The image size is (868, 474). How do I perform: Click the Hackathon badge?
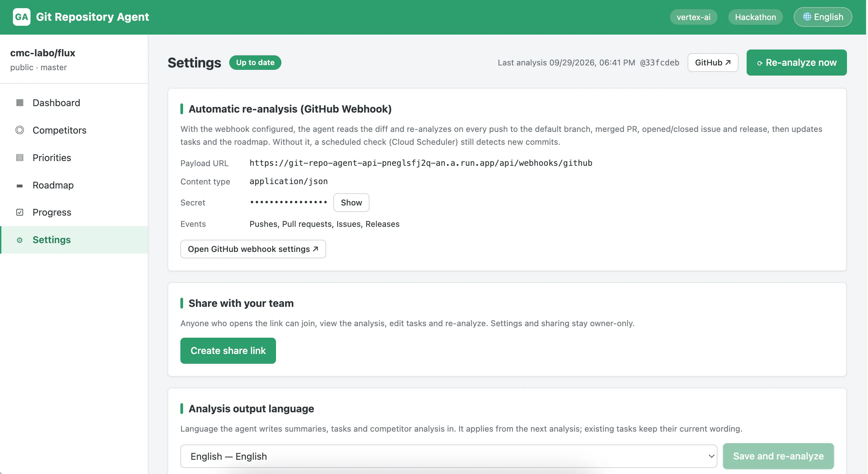tap(755, 17)
